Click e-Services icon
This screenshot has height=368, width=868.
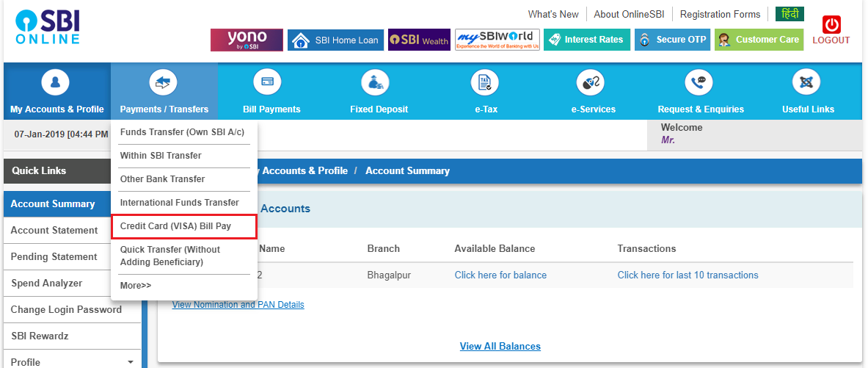tap(590, 83)
